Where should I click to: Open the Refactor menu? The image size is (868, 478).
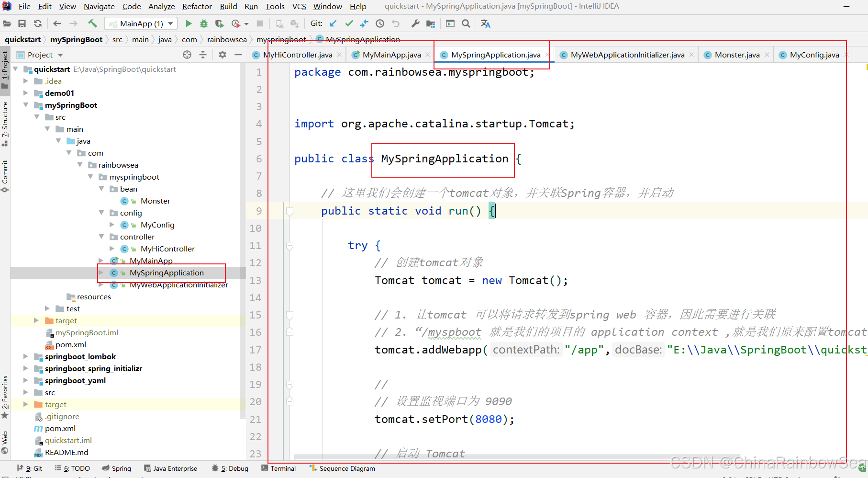click(197, 6)
